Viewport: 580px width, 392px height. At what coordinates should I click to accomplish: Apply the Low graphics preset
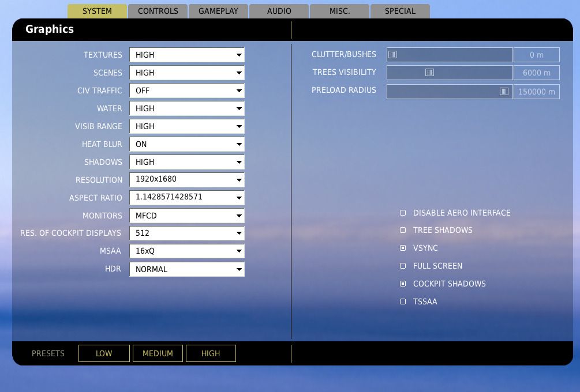tap(104, 353)
